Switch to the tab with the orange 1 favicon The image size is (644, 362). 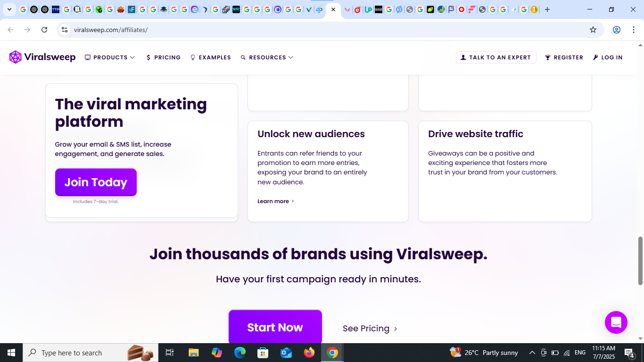[x=534, y=9]
